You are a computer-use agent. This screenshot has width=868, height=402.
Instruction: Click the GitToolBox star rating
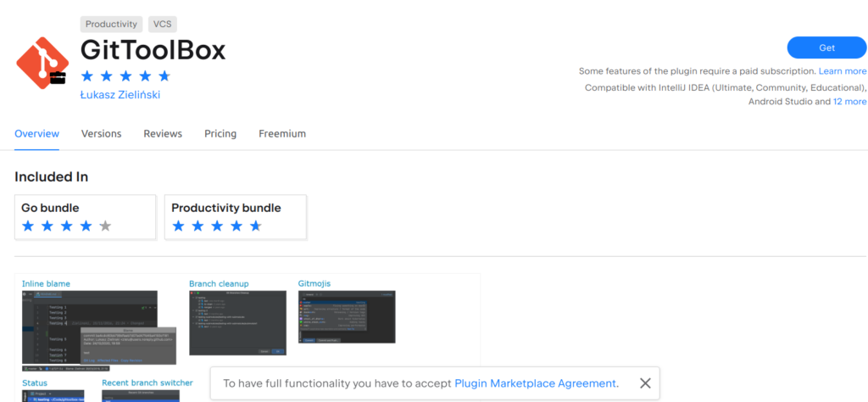click(x=125, y=75)
